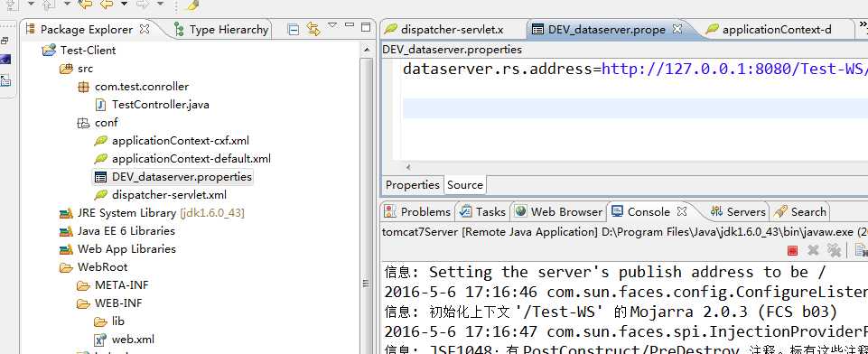868x354 pixels.
Task: Open the forward history dropdown arrow
Action: coord(160,4)
